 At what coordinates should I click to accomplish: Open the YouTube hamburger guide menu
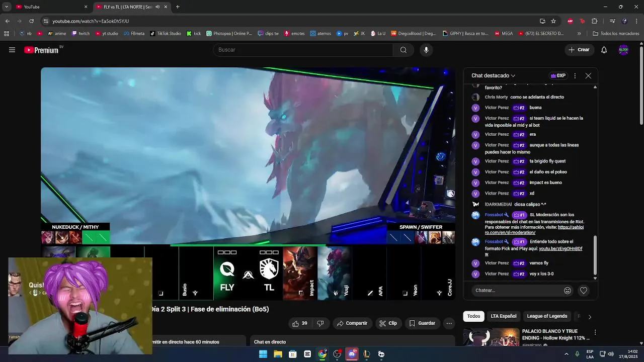[x=12, y=50]
